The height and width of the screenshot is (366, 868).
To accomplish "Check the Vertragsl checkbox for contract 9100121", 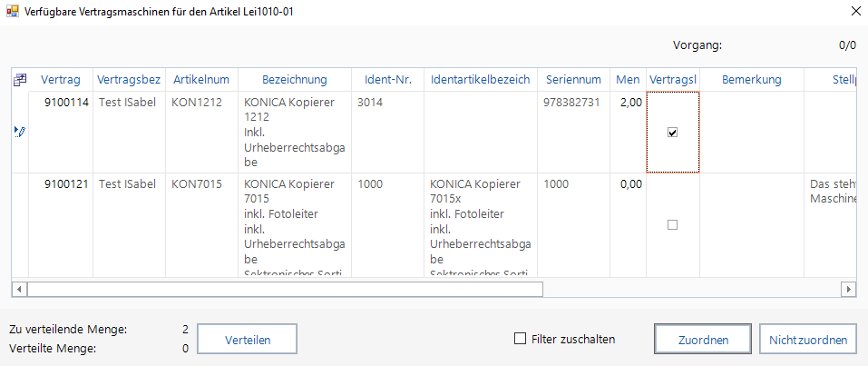I will (x=672, y=225).
